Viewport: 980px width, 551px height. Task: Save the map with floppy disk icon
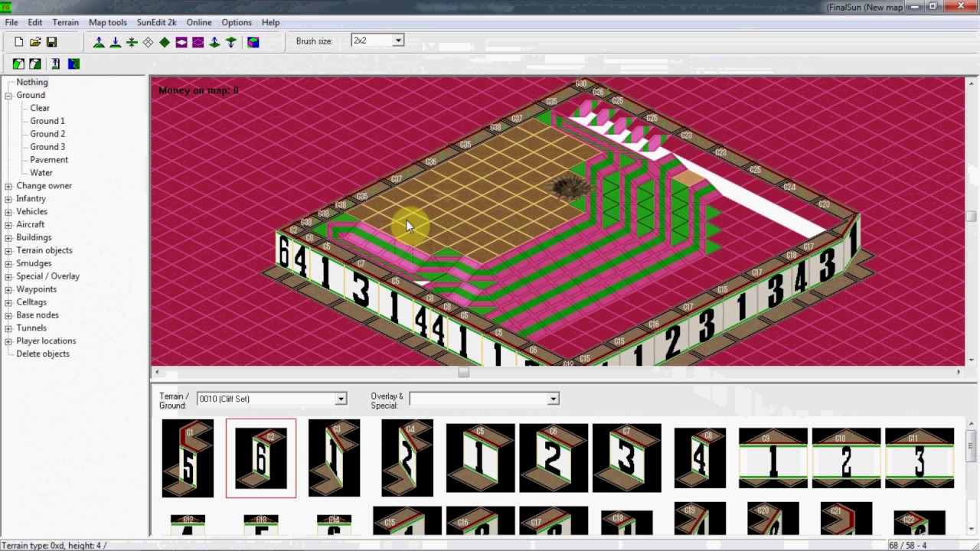click(51, 42)
